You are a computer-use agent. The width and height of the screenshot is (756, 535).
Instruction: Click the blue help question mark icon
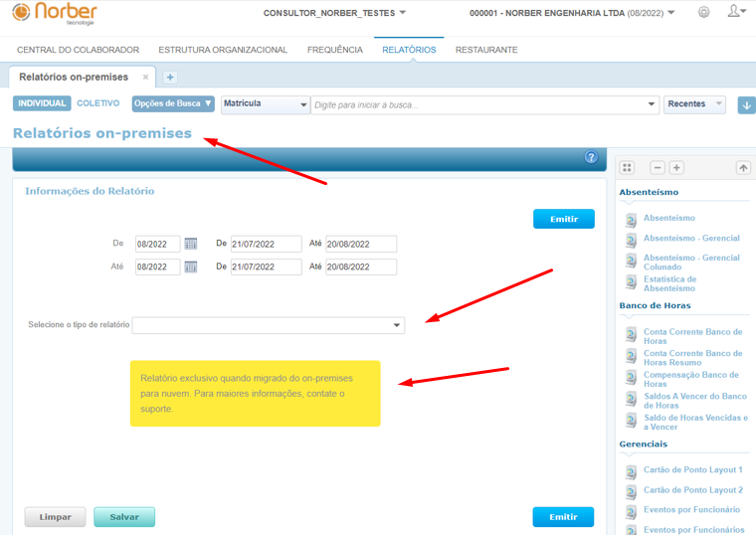coord(591,158)
